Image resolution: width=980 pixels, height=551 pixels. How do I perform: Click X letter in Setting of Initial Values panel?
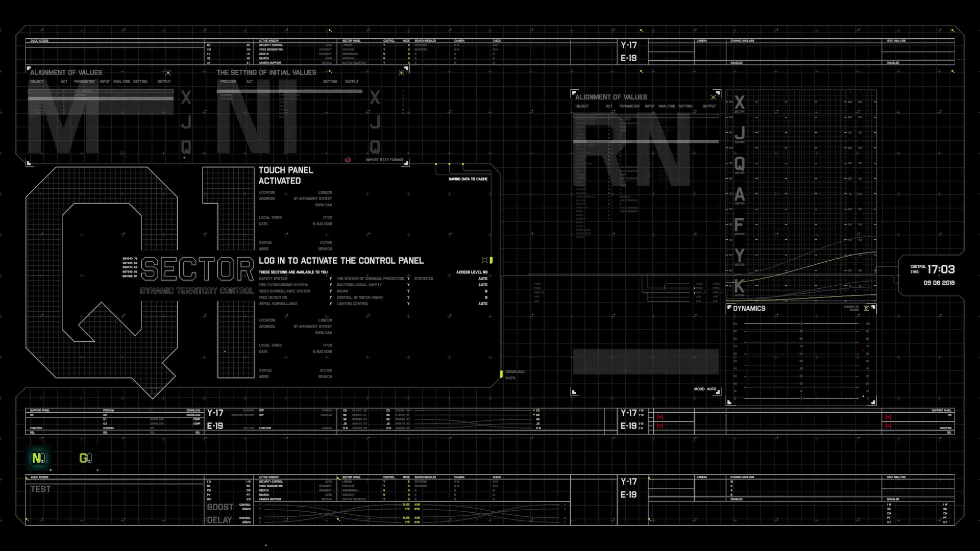[375, 97]
